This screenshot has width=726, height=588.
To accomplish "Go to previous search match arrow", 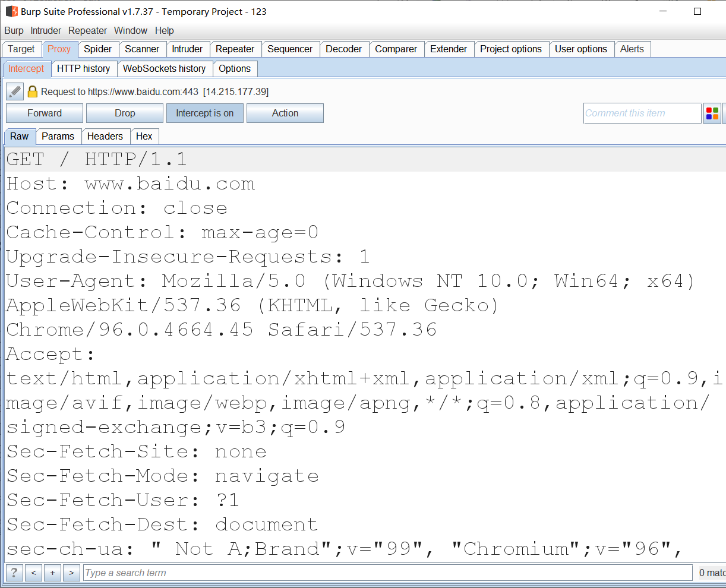I will 33,573.
